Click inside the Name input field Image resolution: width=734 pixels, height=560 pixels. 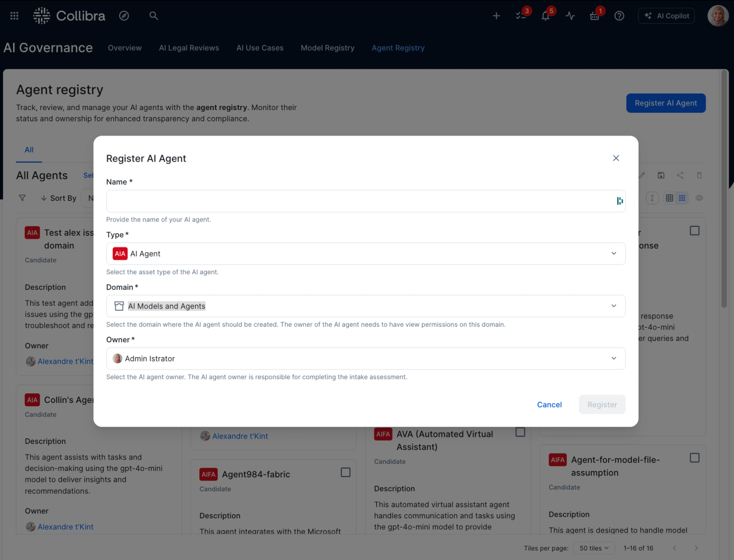click(x=357, y=201)
